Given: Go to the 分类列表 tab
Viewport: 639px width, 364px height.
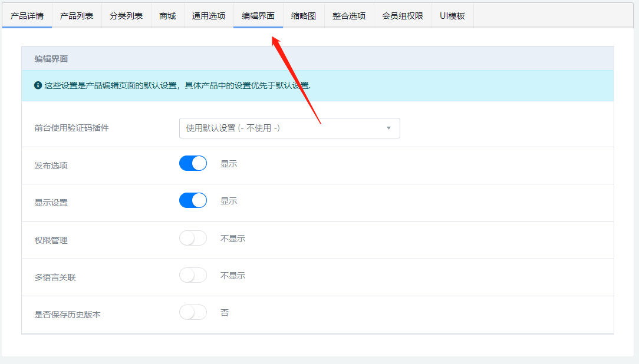Looking at the screenshot, I should 126,16.
